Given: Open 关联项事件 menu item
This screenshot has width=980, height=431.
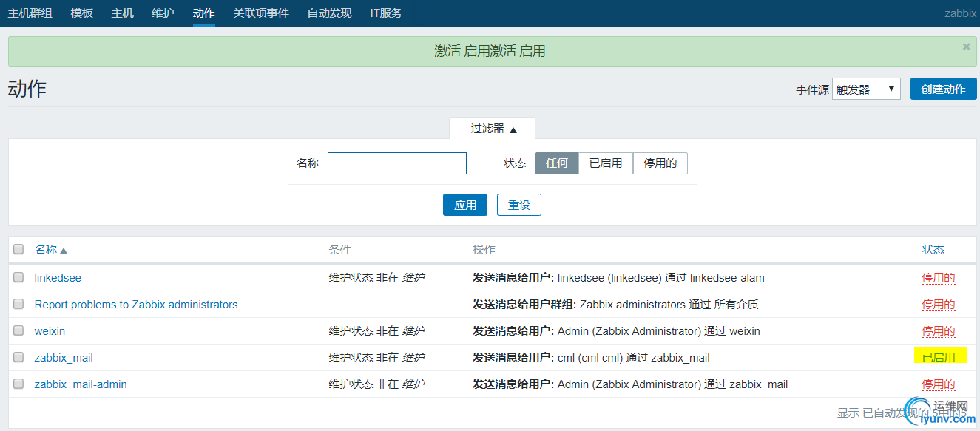Looking at the screenshot, I should 261,13.
